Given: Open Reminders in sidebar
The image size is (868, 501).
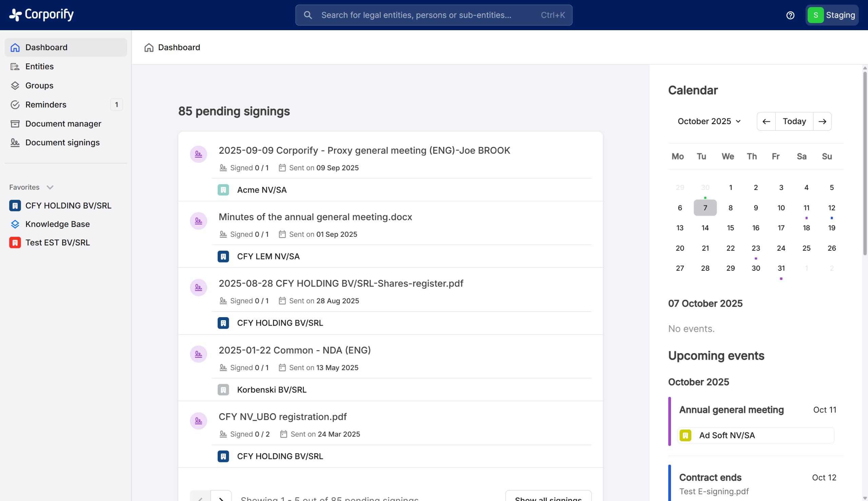Looking at the screenshot, I should [x=46, y=104].
